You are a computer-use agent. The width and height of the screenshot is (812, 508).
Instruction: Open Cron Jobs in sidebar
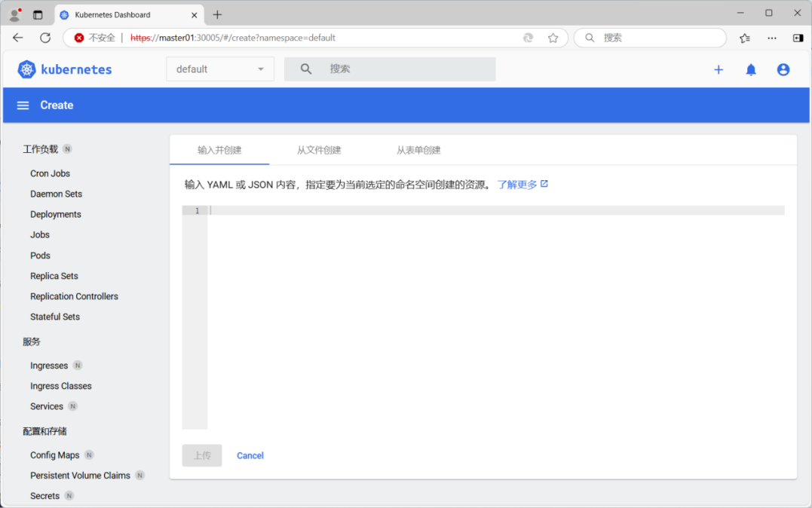(50, 173)
